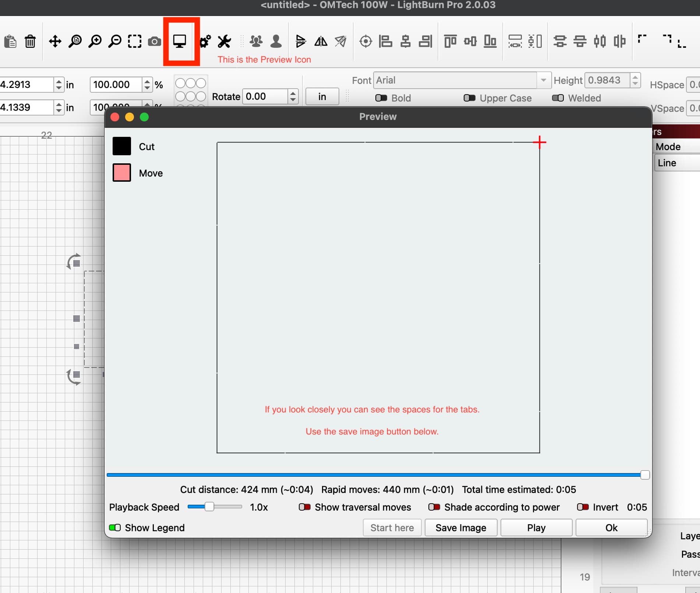Click the wrench and screwdriver settings icon
Screen dimensions: 700x593
[x=224, y=41]
